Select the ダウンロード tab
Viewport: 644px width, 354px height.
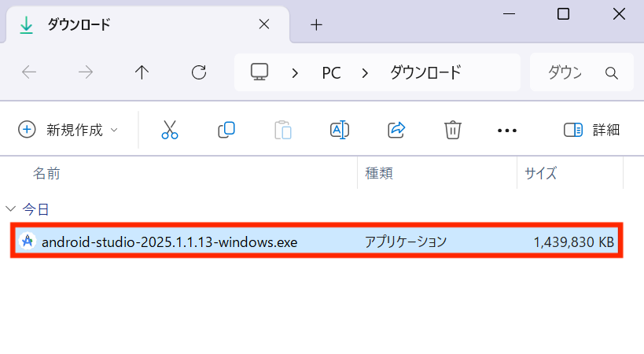click(147, 24)
